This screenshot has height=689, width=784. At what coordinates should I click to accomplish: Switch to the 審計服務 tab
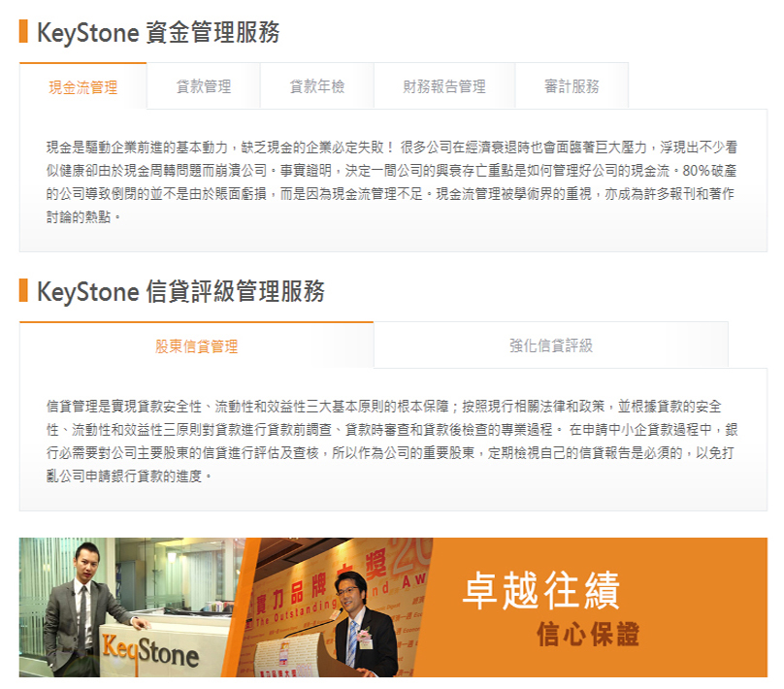click(572, 86)
